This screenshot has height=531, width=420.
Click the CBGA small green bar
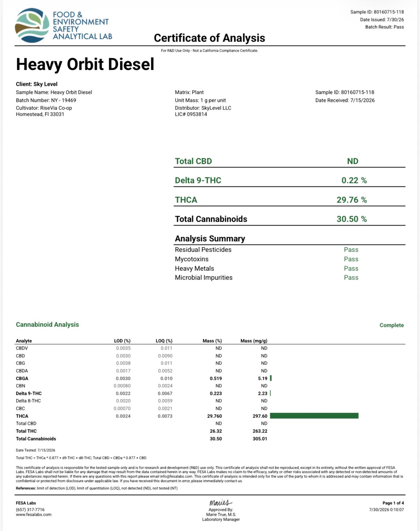[x=271, y=378]
